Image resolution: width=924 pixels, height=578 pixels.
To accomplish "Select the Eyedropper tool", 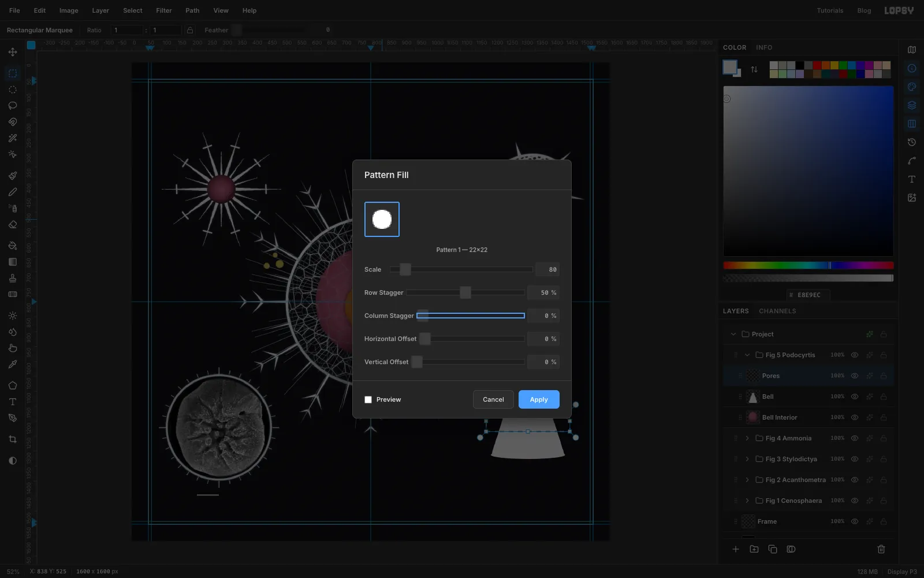I will (x=13, y=365).
